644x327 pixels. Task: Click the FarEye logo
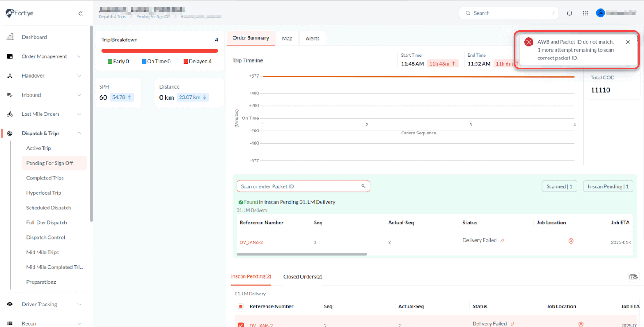(20, 13)
